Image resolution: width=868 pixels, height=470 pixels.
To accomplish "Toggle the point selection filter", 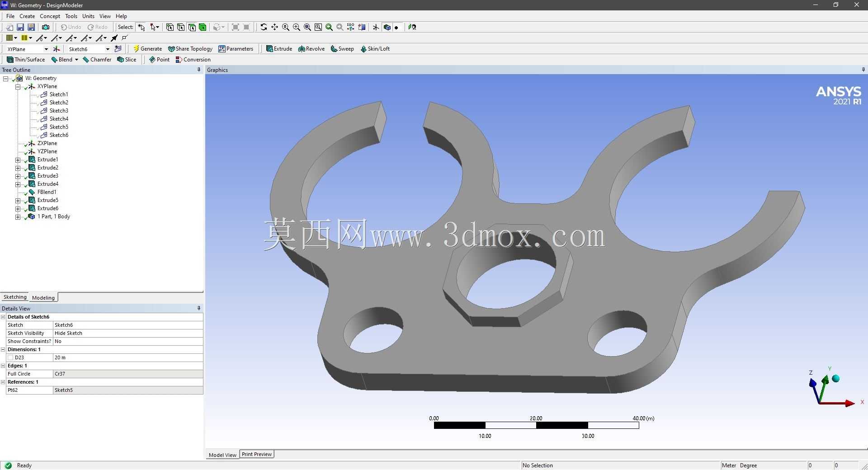I will pyautogui.click(x=170, y=27).
